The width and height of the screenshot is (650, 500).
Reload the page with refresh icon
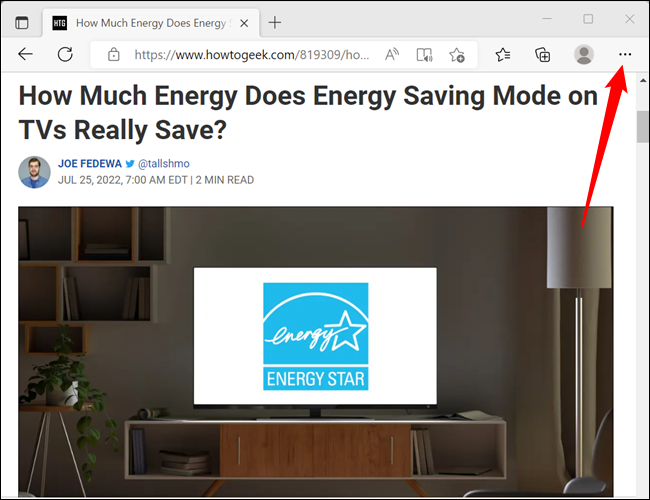(65, 54)
